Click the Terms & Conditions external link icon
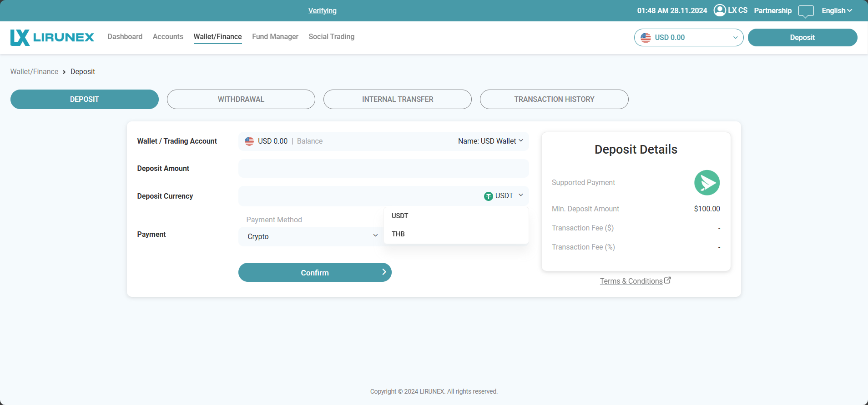Screen dimensions: 868x405 pos(667,280)
